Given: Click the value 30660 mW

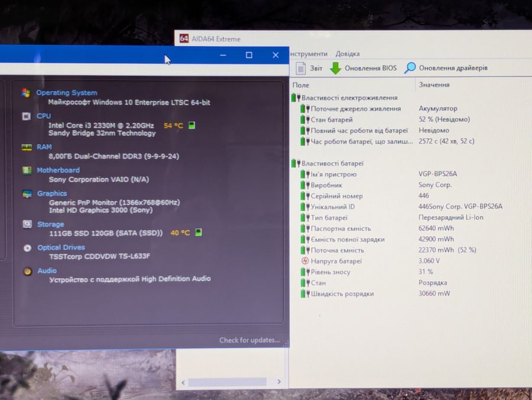Looking at the screenshot, I should 434,294.
